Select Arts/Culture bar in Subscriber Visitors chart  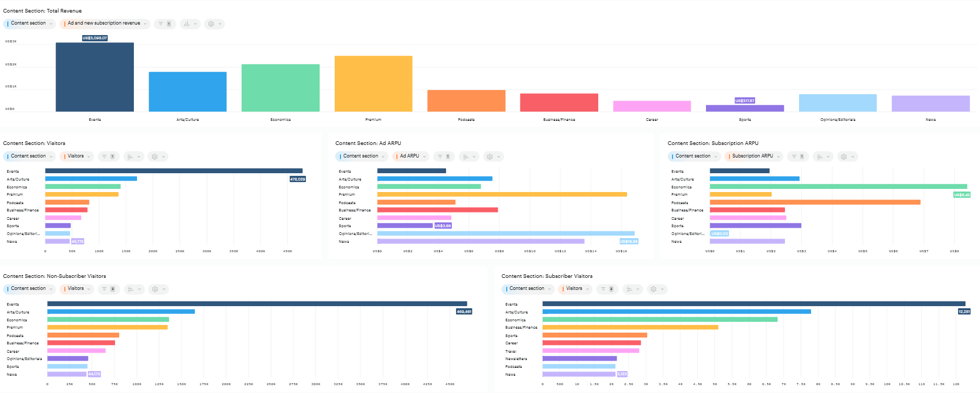click(676, 311)
